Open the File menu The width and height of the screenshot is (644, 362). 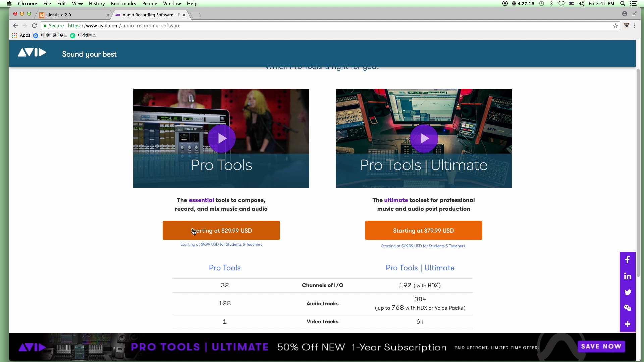(47, 4)
